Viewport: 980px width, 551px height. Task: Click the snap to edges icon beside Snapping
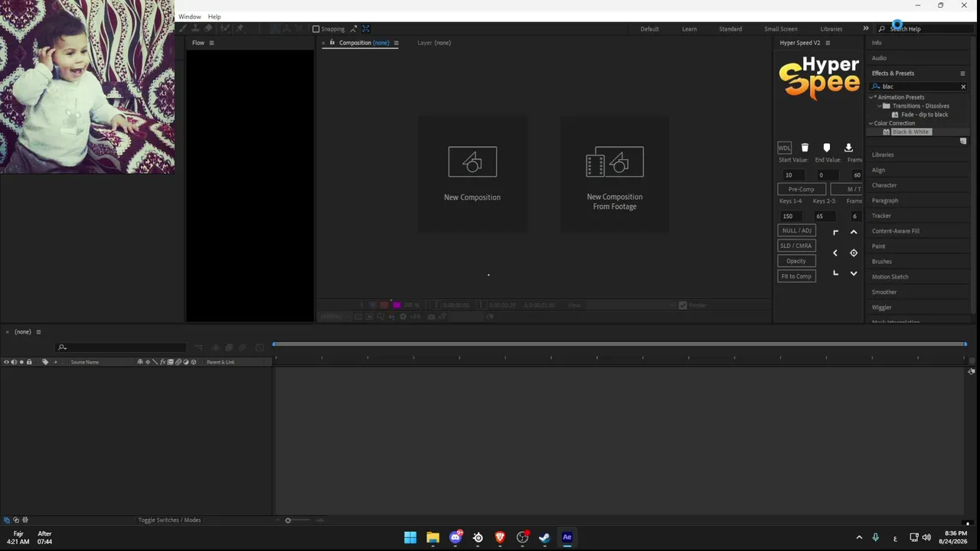pos(354,29)
